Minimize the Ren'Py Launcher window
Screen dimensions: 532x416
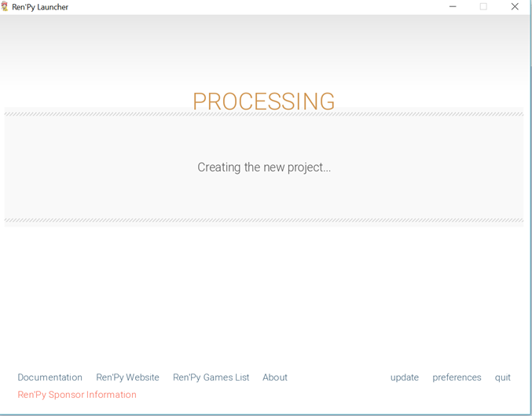[x=453, y=6]
